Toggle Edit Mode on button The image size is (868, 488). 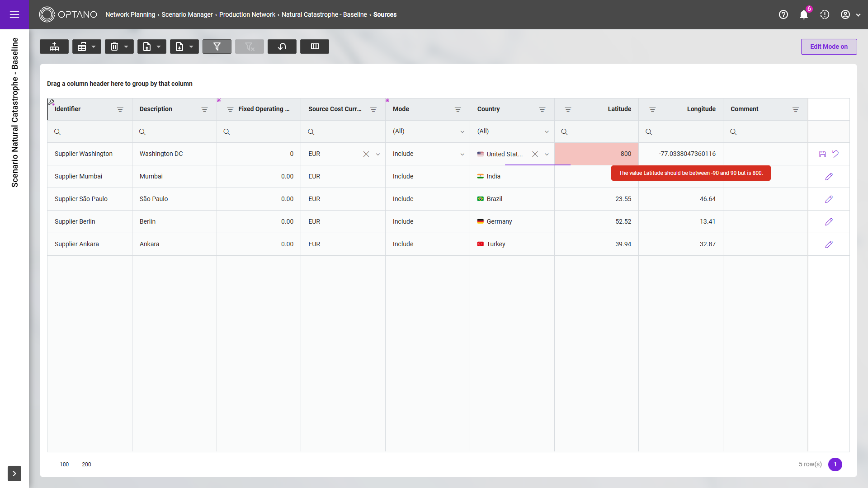click(x=829, y=47)
